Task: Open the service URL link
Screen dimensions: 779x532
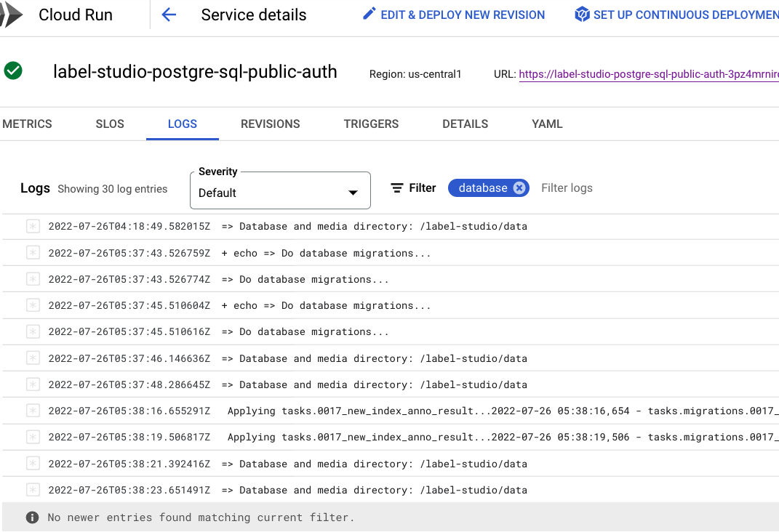Action: 649,73
